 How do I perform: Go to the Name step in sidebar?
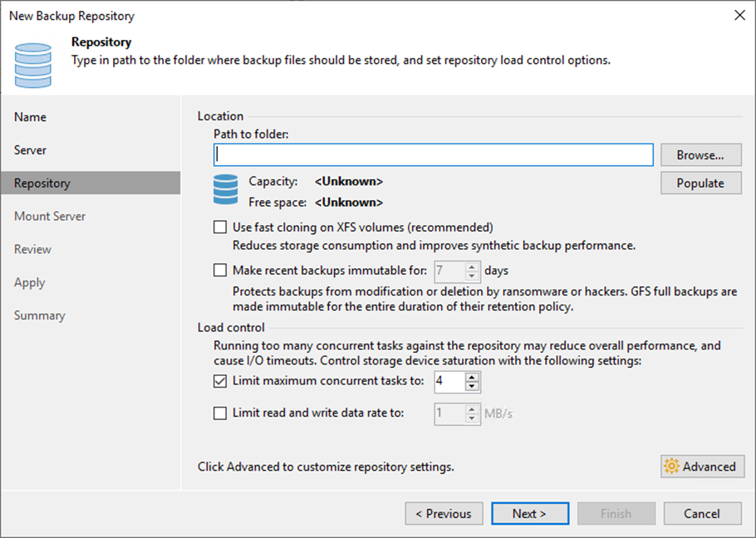point(31,117)
